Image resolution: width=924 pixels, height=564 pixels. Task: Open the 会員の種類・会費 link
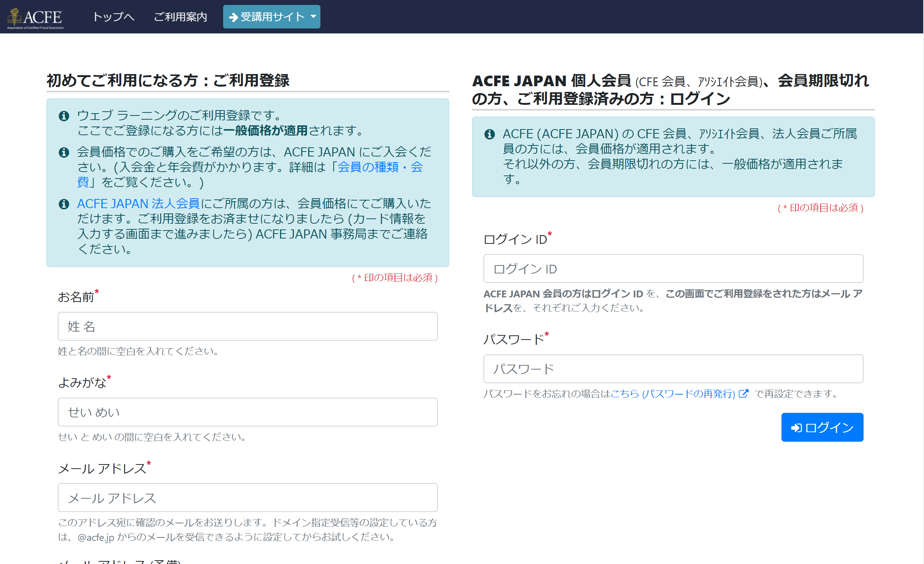coord(380,167)
